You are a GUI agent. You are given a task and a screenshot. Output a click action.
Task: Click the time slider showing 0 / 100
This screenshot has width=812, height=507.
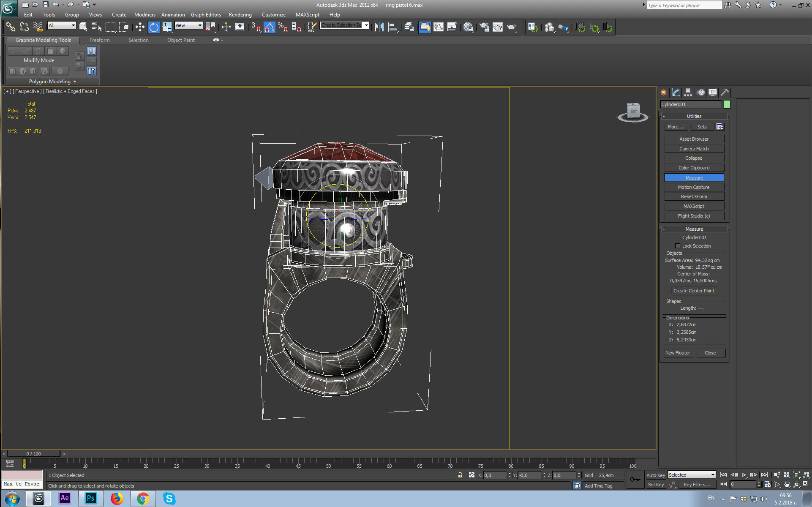pyautogui.click(x=34, y=454)
